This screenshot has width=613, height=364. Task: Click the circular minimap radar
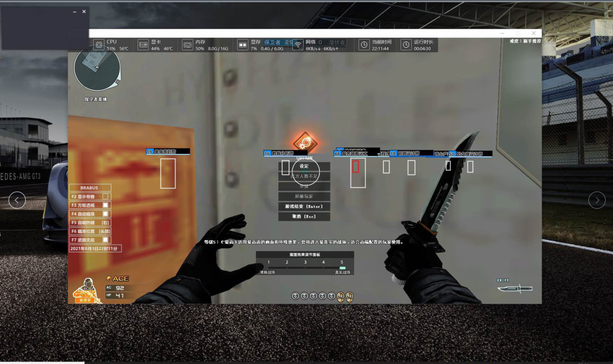(97, 69)
